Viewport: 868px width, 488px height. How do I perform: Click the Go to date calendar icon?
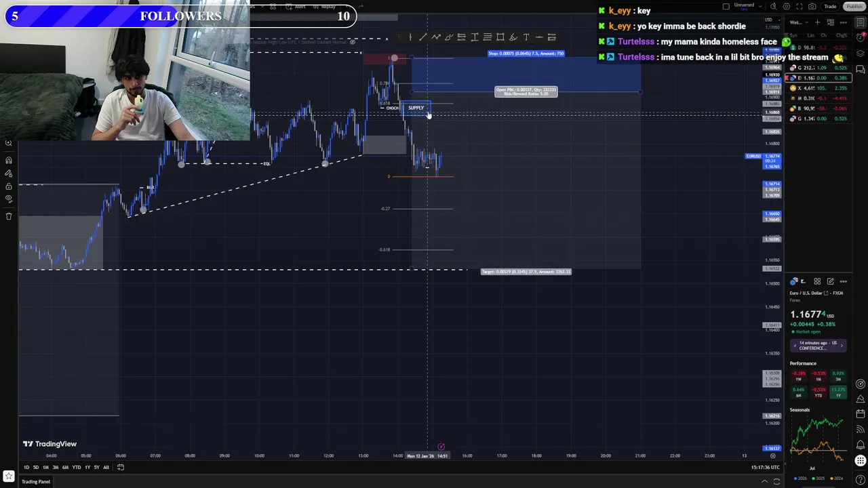pyautogui.click(x=121, y=467)
